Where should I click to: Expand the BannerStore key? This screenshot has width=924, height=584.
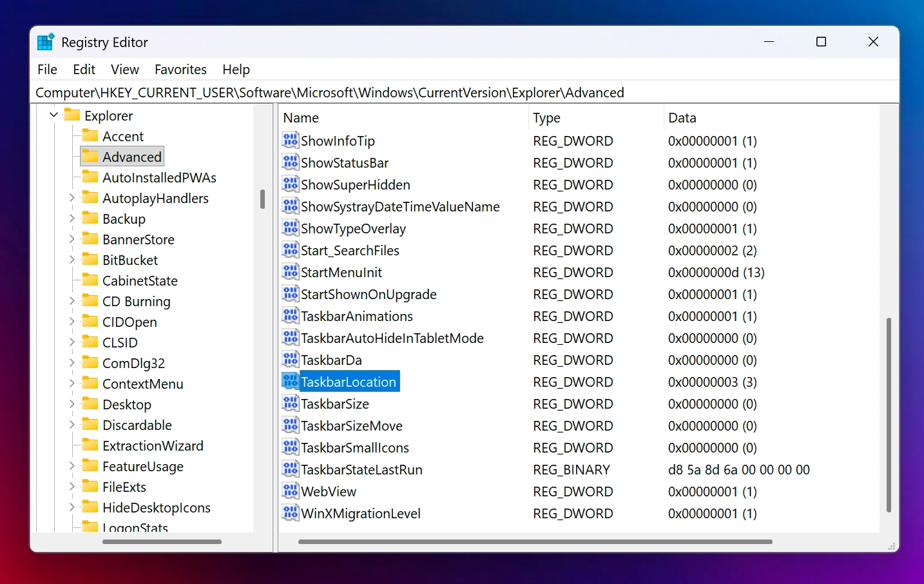coord(72,239)
